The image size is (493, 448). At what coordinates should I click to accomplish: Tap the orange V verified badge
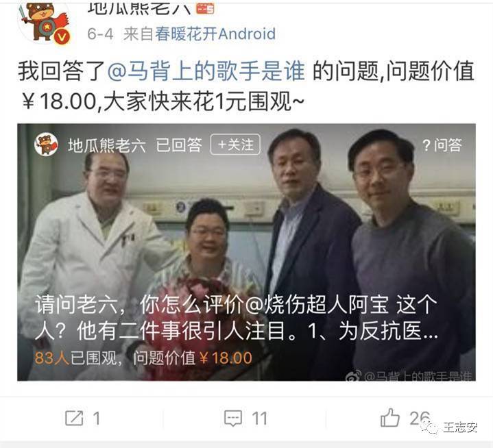(x=62, y=37)
